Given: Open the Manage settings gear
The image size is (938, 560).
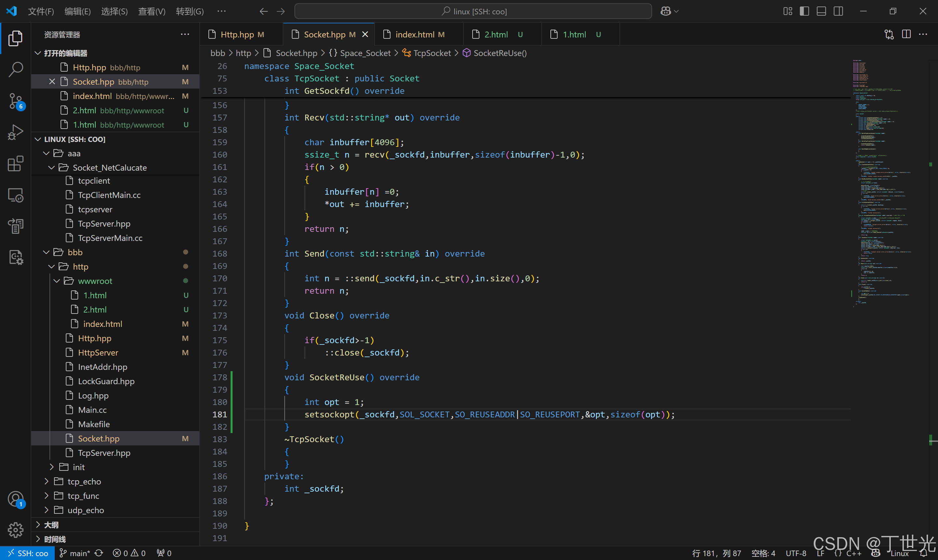Looking at the screenshot, I should [x=16, y=530].
